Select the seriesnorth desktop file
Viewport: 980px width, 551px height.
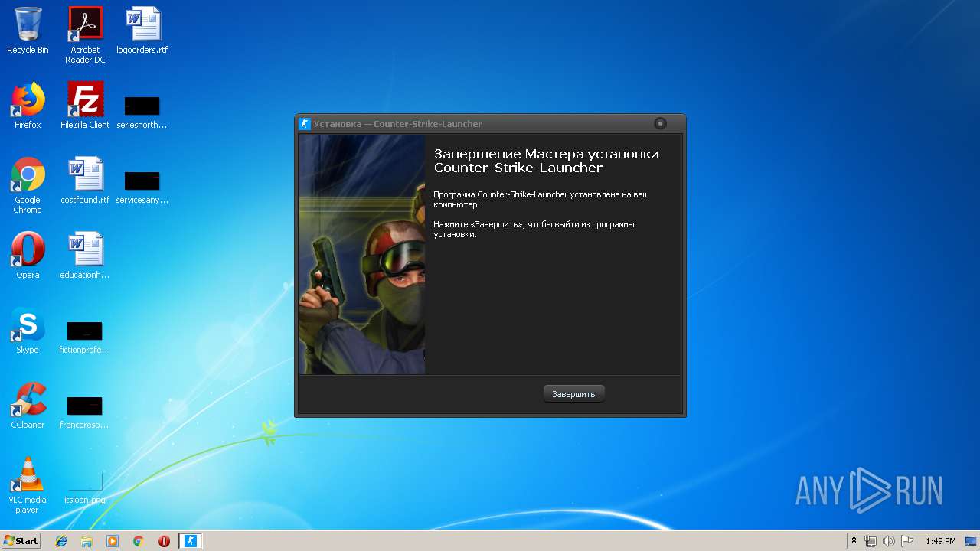142,112
